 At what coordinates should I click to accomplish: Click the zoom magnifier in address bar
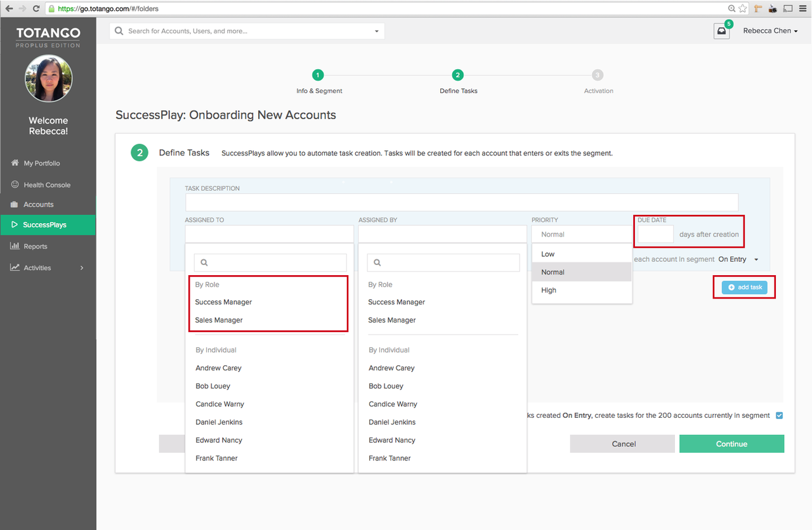coord(732,9)
